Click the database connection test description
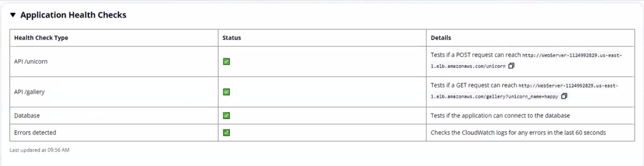This screenshot has width=644, height=166. point(500,115)
